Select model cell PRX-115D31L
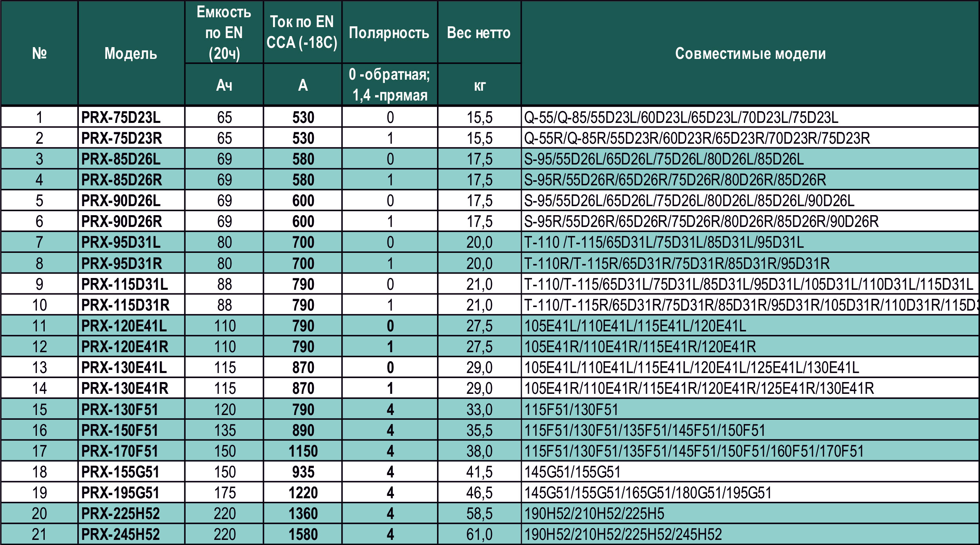The height and width of the screenshot is (545, 980). point(131,284)
